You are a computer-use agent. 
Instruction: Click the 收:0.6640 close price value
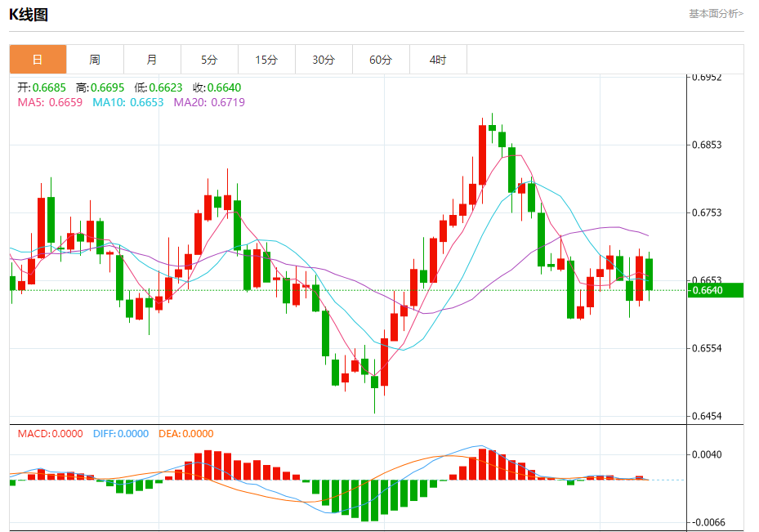pyautogui.click(x=217, y=87)
